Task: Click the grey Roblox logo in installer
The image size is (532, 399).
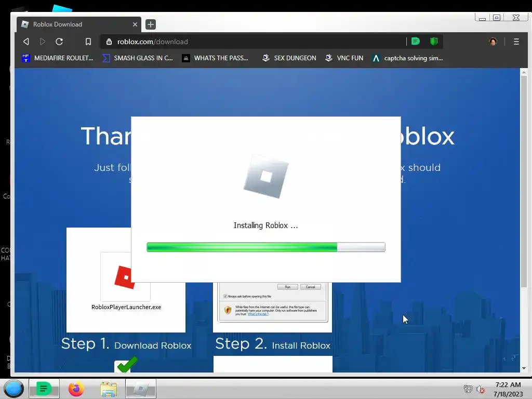Action: [266, 176]
